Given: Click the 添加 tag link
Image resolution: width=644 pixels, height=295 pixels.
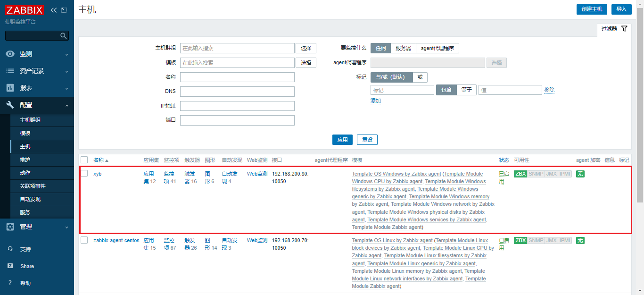Looking at the screenshot, I should (376, 101).
